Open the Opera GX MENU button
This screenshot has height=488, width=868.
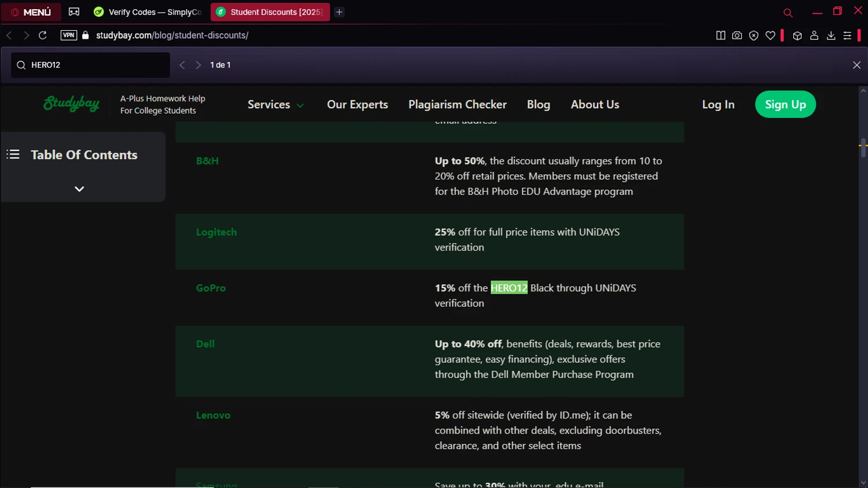(x=31, y=12)
